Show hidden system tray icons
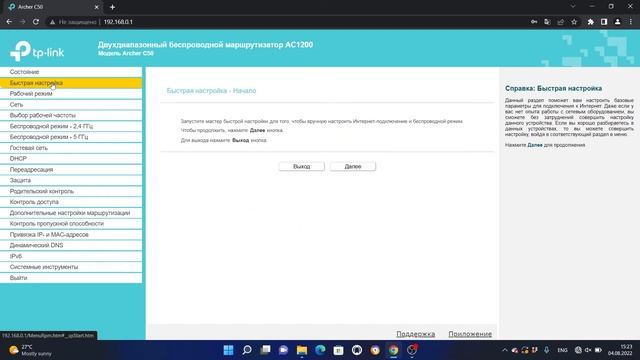This screenshot has width=640, height=360. [x=504, y=350]
